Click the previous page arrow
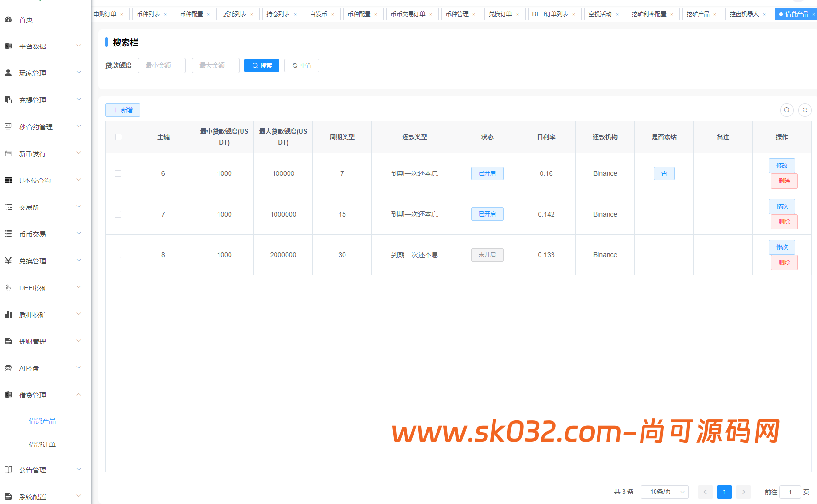817x504 pixels. point(705,492)
